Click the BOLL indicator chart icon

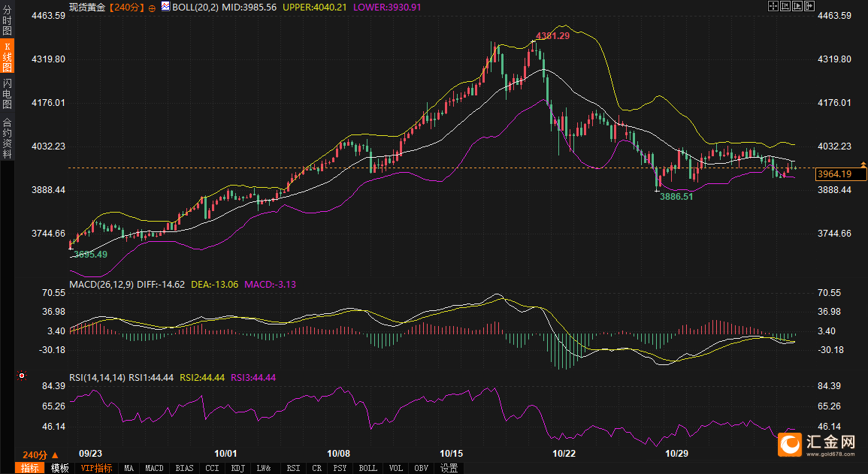(165, 6)
